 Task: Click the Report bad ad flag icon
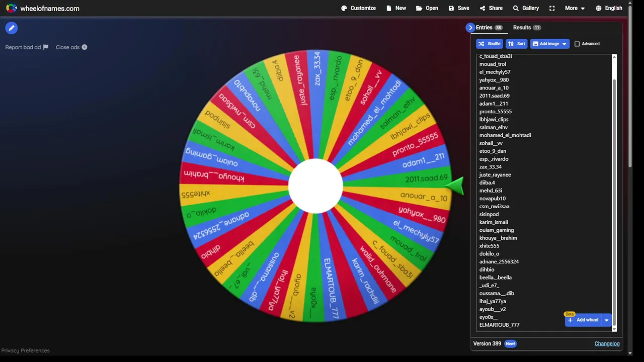point(46,47)
